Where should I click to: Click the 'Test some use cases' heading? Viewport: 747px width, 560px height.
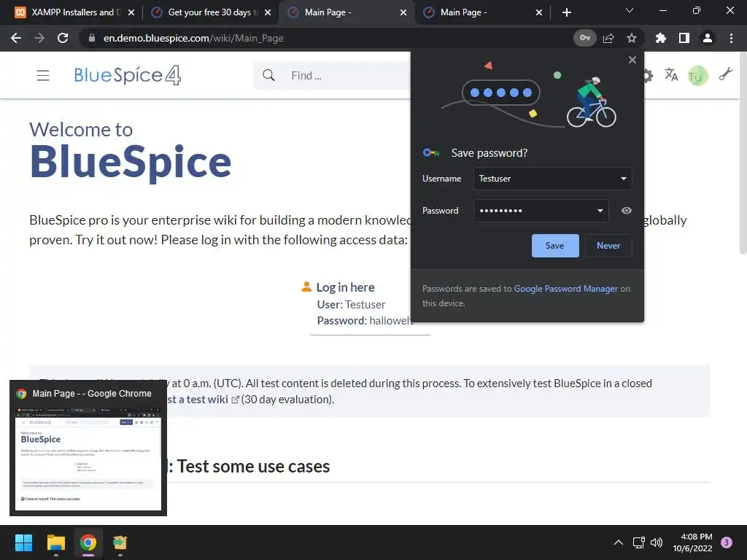[x=253, y=466]
